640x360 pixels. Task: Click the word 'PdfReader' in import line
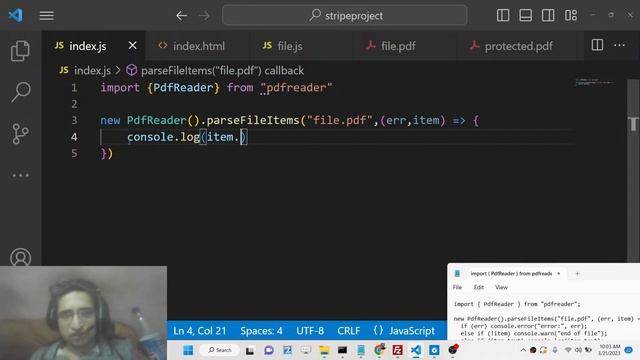click(183, 88)
